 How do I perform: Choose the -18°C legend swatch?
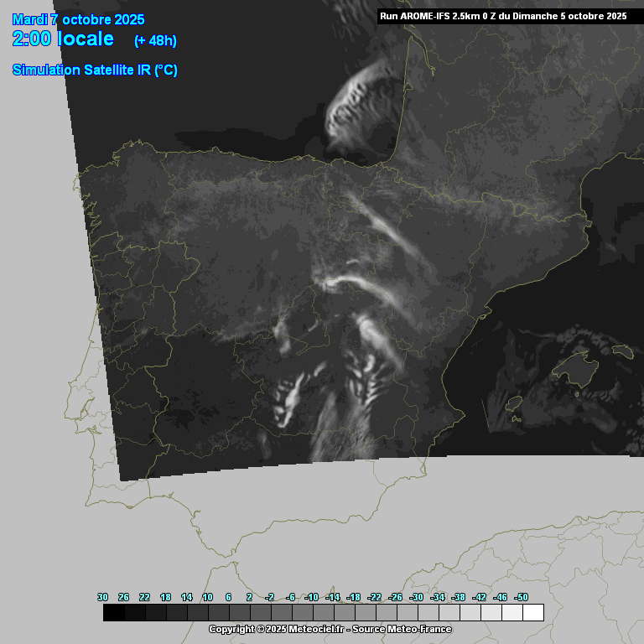click(x=365, y=612)
